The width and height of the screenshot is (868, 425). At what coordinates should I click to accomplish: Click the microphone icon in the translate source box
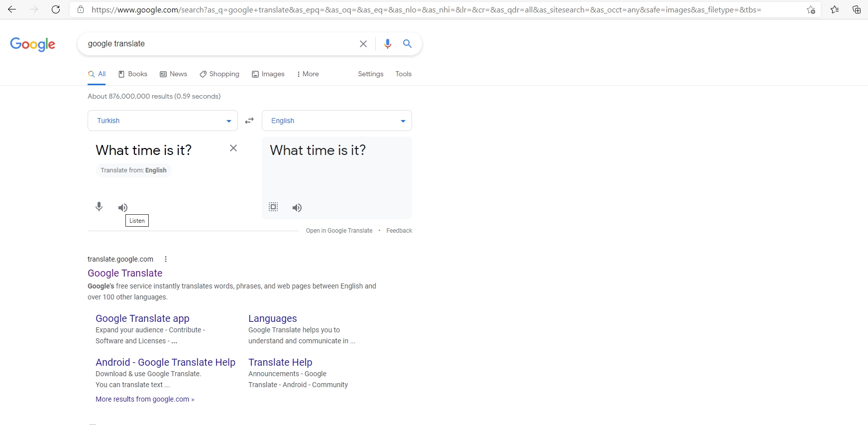99,207
